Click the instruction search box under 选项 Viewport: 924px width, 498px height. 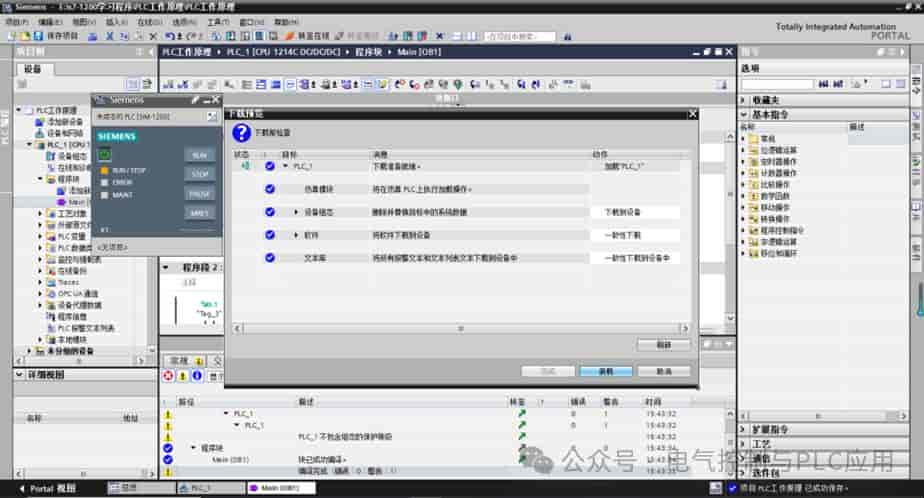[777, 84]
